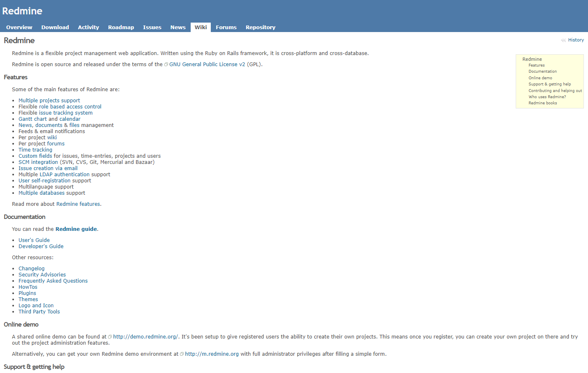588x373 pixels.
Task: Jump to Redmine in table of contents
Action: pos(532,59)
